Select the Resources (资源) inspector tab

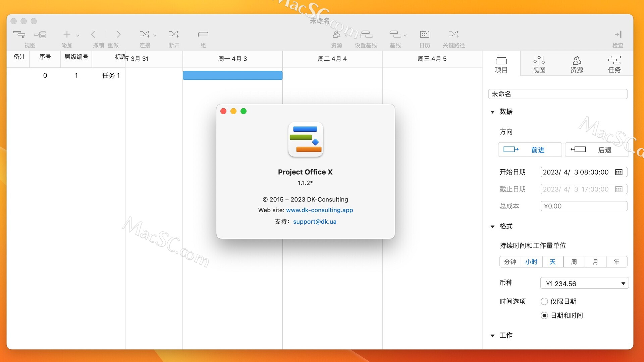coord(577,64)
